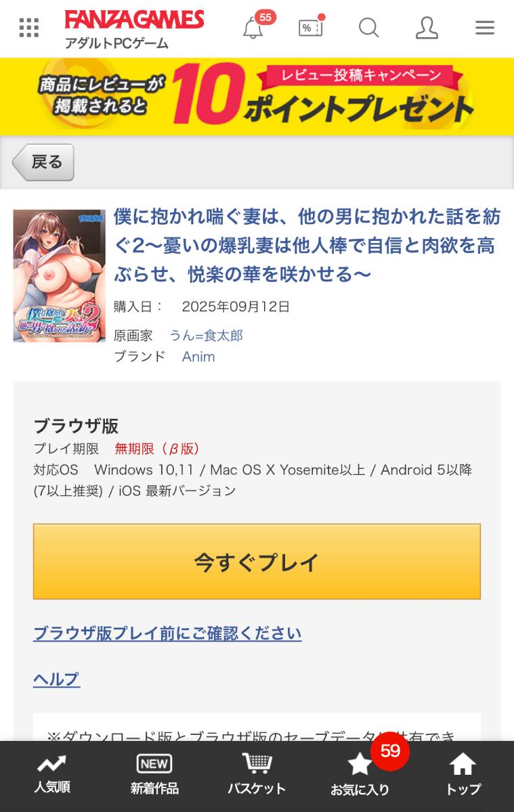Click the review campaign 10 point banner
514x812 pixels.
click(257, 97)
